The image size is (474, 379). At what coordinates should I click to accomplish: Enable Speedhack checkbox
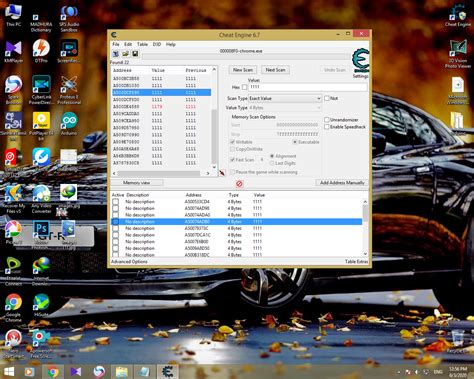(x=327, y=127)
